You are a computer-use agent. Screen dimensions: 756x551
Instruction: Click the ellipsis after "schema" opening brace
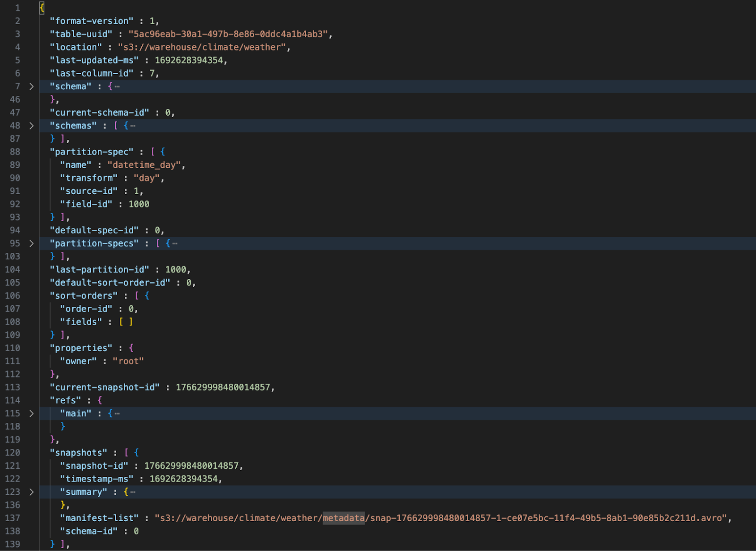click(x=117, y=86)
